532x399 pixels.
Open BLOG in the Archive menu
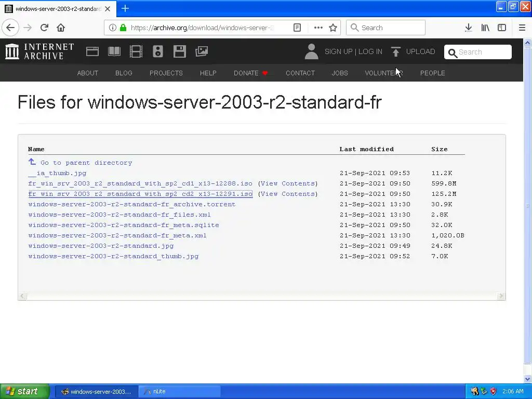pyautogui.click(x=124, y=73)
